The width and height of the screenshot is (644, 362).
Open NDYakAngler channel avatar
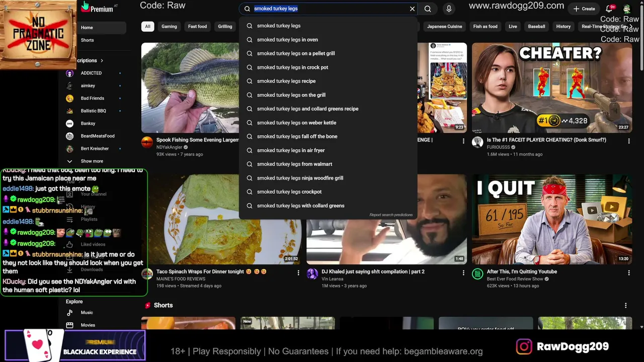tap(147, 142)
